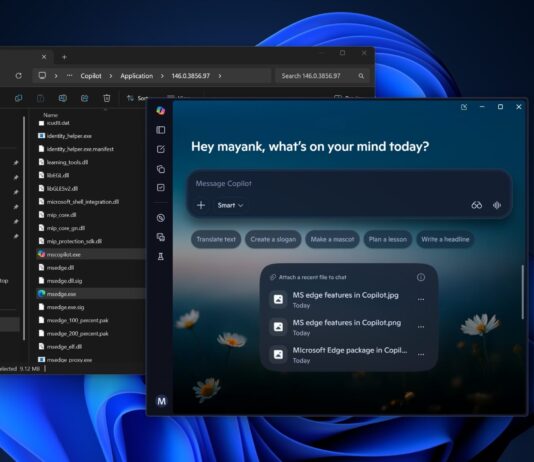Screen dimensions: 534x462
Task: Start voice input with the microphone icon
Action: pos(497,205)
